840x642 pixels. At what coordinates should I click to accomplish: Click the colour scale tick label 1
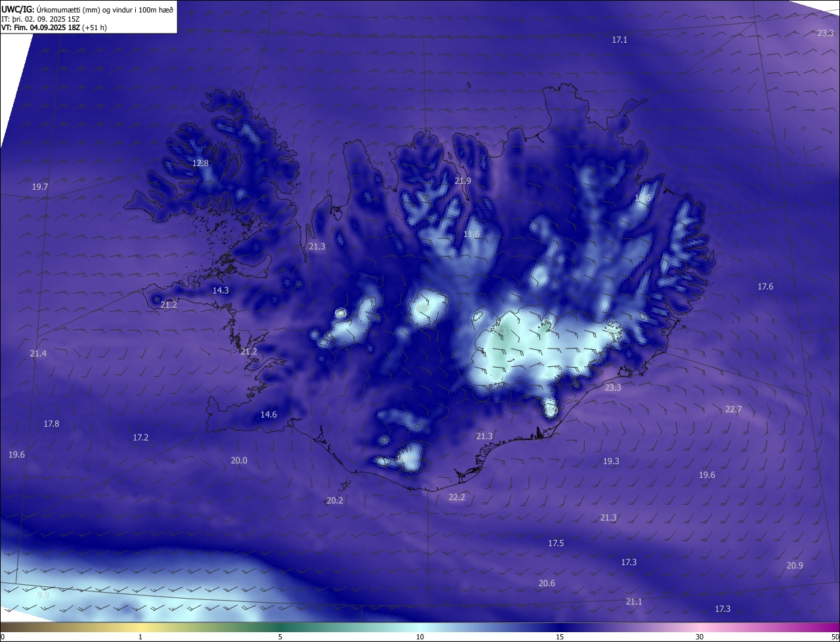140,637
